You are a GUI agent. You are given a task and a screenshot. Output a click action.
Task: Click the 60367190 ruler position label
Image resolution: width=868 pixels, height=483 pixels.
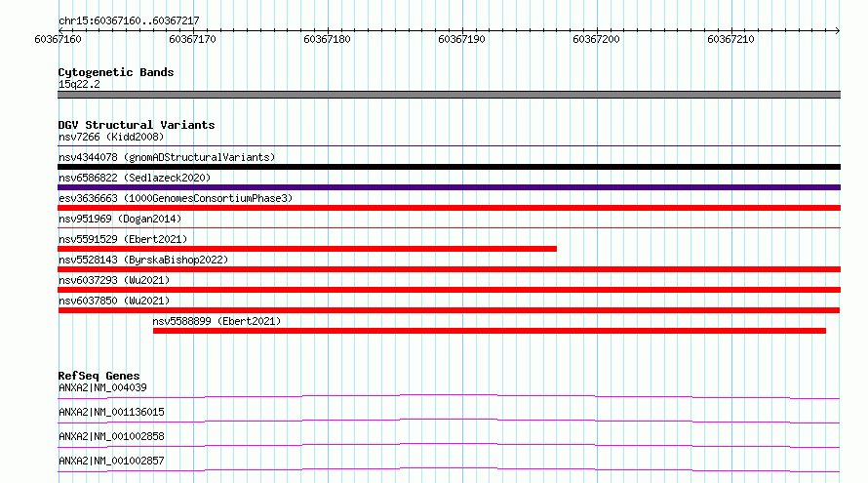[x=461, y=39]
